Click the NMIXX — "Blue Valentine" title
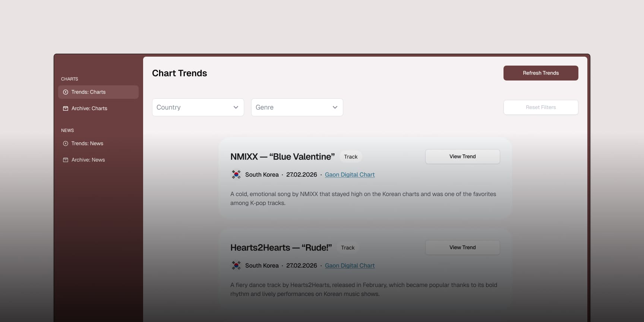Screen dimensions: 644x322 coord(282,157)
